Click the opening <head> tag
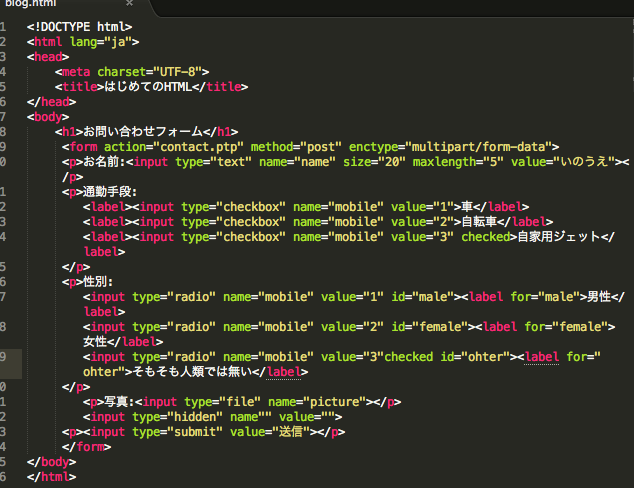Viewport: 634px width, 488px height. tap(48, 57)
